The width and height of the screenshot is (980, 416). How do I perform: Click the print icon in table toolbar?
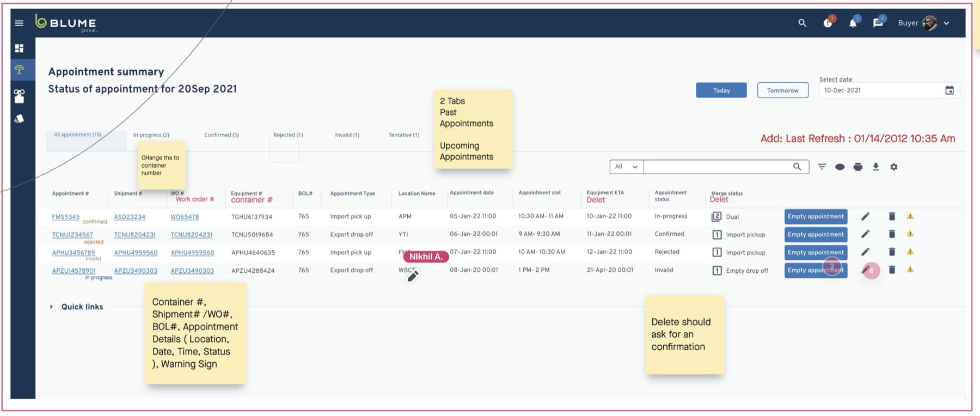point(858,167)
